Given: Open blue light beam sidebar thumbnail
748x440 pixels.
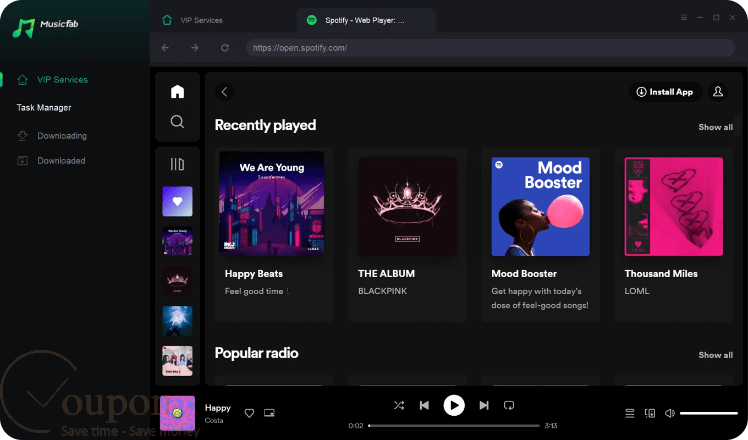Looking at the screenshot, I should point(177,321).
